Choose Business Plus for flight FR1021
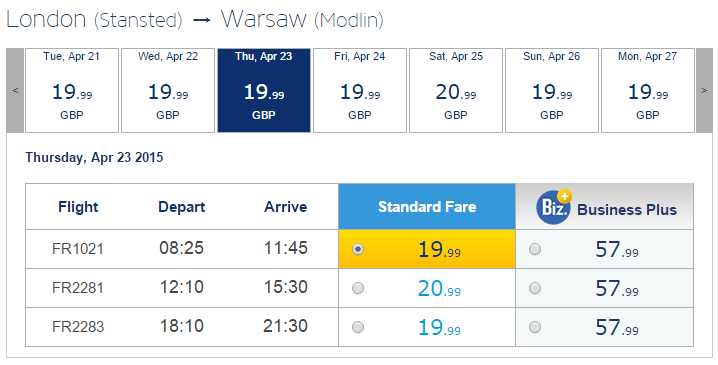 pyautogui.click(x=535, y=249)
